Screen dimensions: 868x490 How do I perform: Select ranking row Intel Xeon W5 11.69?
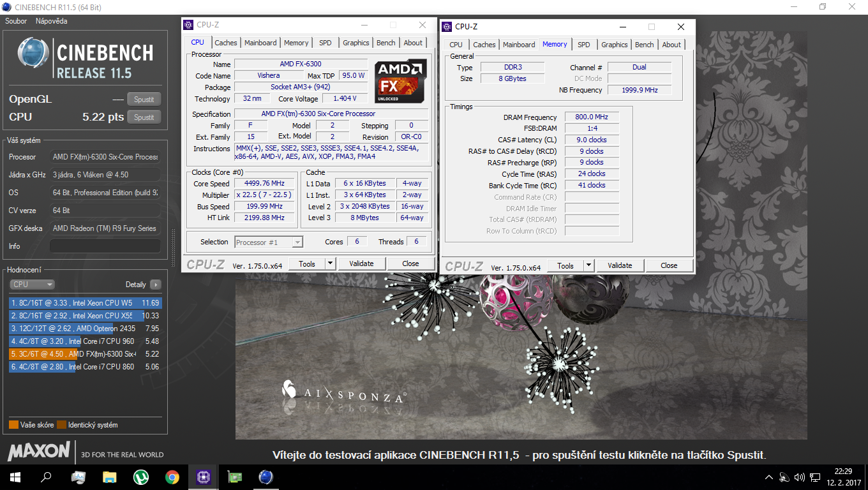click(x=86, y=303)
